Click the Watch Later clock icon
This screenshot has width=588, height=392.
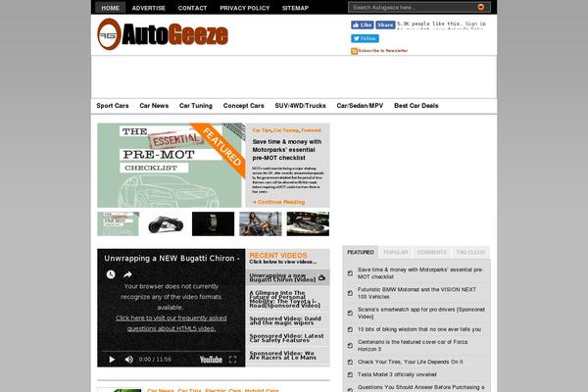click(x=110, y=274)
